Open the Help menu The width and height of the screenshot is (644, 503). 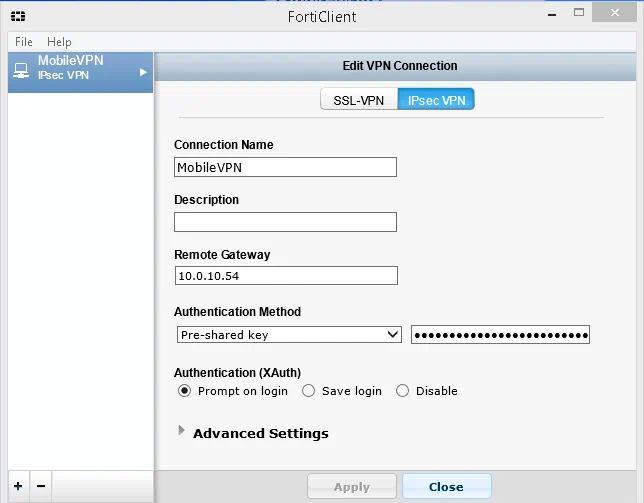pyautogui.click(x=59, y=41)
